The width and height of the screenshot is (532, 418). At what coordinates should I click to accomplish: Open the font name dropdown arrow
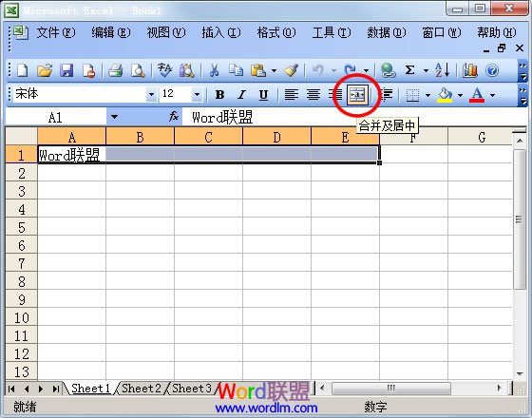click(151, 94)
